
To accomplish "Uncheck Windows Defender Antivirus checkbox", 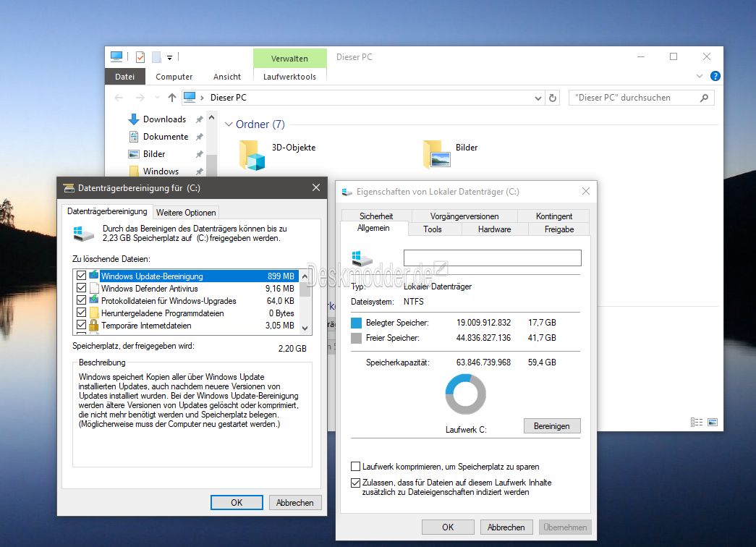I will (82, 288).
